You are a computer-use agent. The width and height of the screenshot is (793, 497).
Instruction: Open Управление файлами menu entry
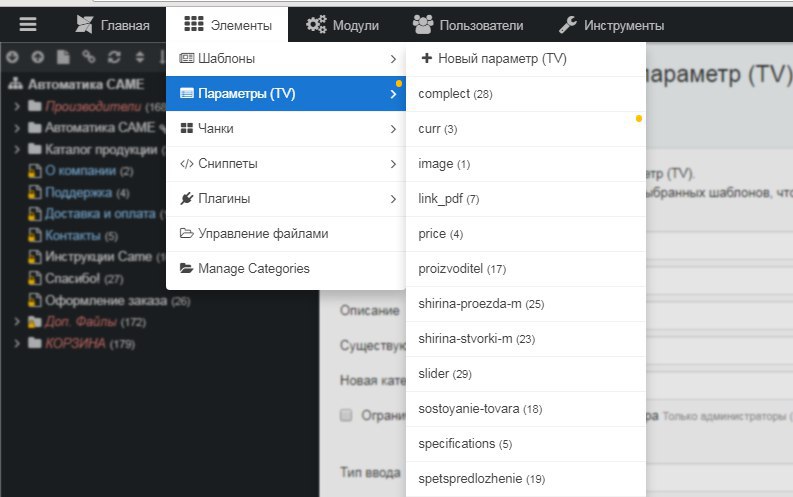[262, 234]
